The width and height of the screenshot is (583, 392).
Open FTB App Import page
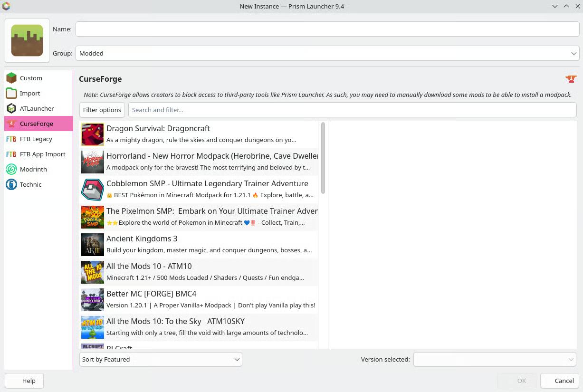tap(42, 154)
